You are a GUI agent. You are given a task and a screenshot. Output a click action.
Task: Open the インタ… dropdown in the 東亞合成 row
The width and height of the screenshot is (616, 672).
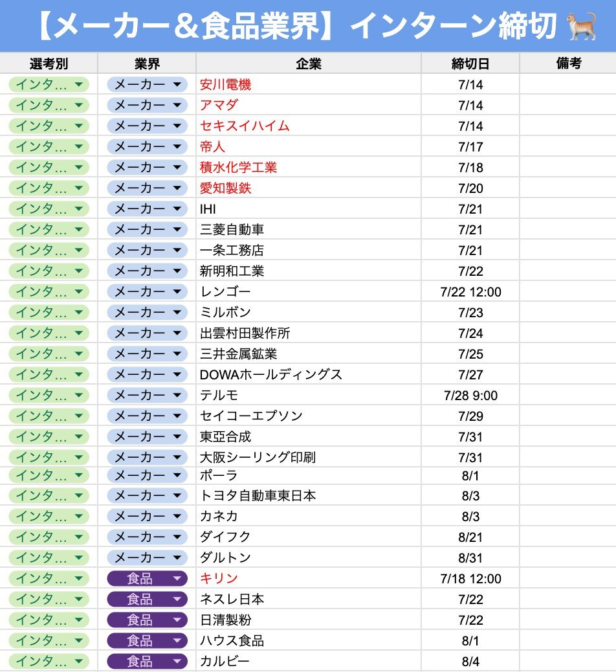point(49,437)
